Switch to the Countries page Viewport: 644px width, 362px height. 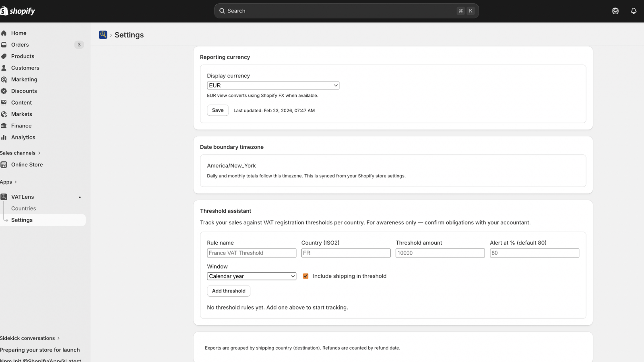(x=23, y=208)
